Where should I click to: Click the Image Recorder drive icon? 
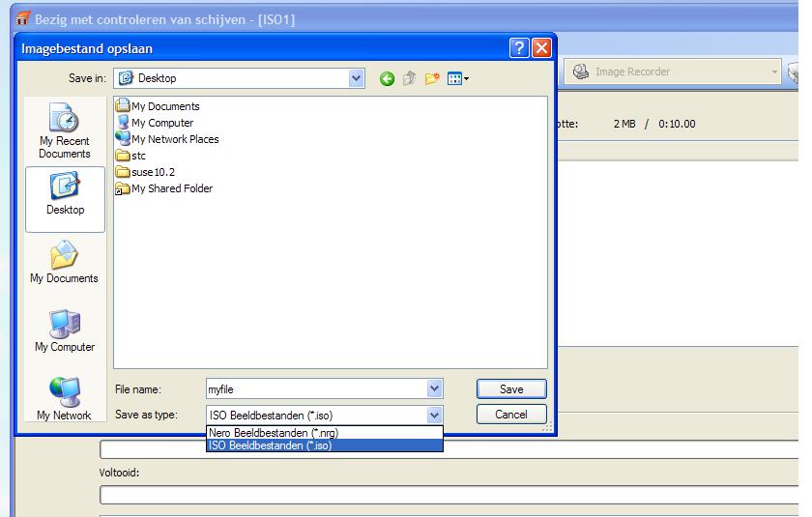coord(581,72)
